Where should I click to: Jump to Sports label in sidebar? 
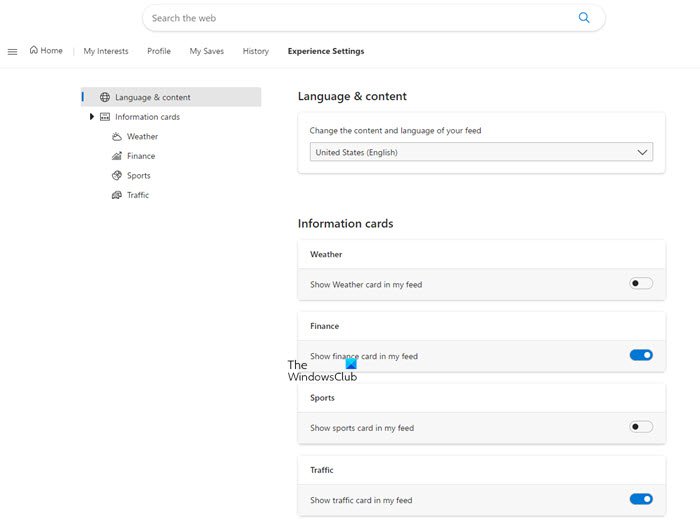[138, 176]
